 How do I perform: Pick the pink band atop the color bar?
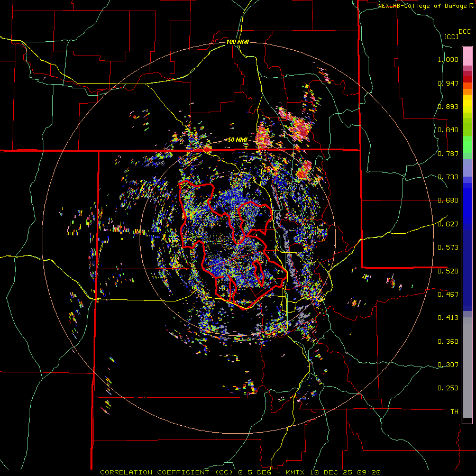coord(467,56)
